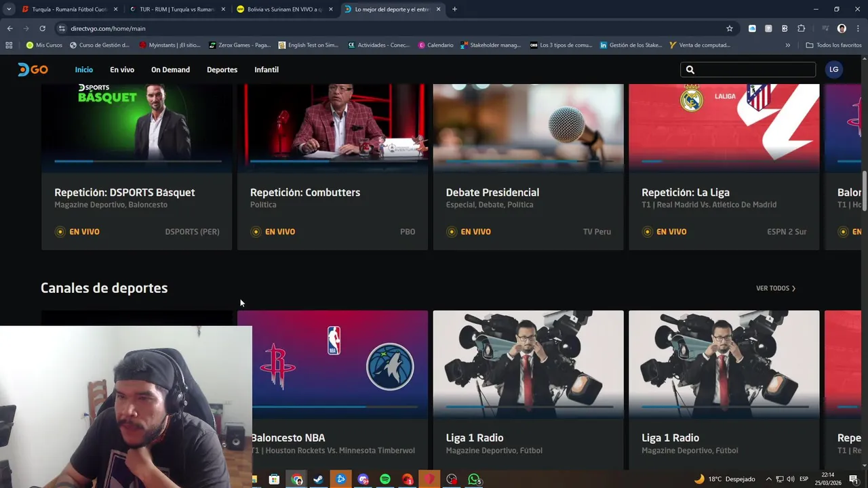Open the LG profile avatar
This screenshot has height=488, width=868.
coord(833,69)
